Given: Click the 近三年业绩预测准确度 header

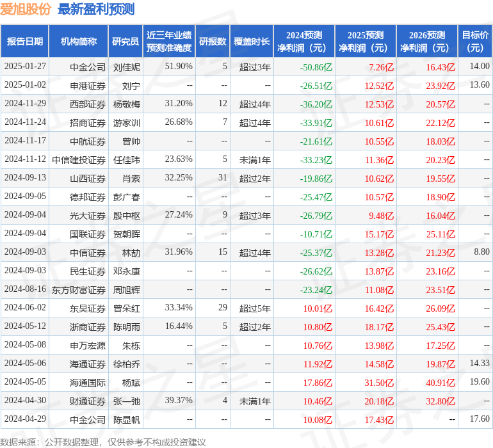Looking at the screenshot, I should (x=169, y=41).
